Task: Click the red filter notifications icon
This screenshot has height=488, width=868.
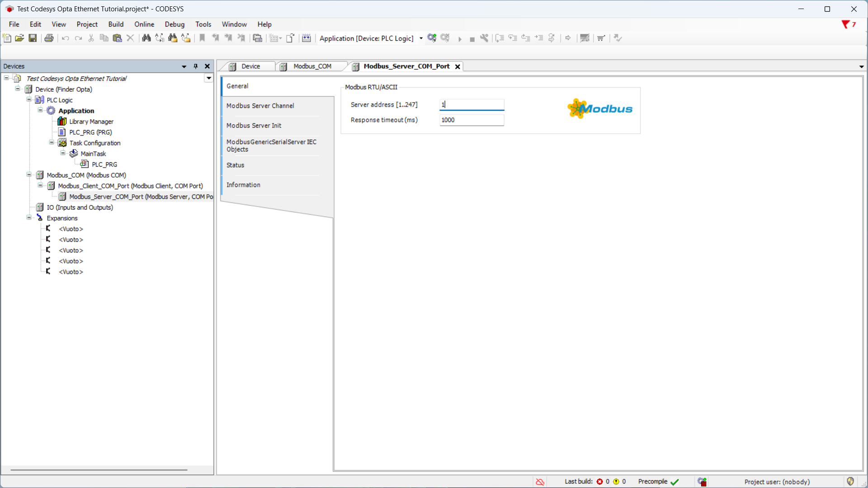Action: (x=845, y=24)
